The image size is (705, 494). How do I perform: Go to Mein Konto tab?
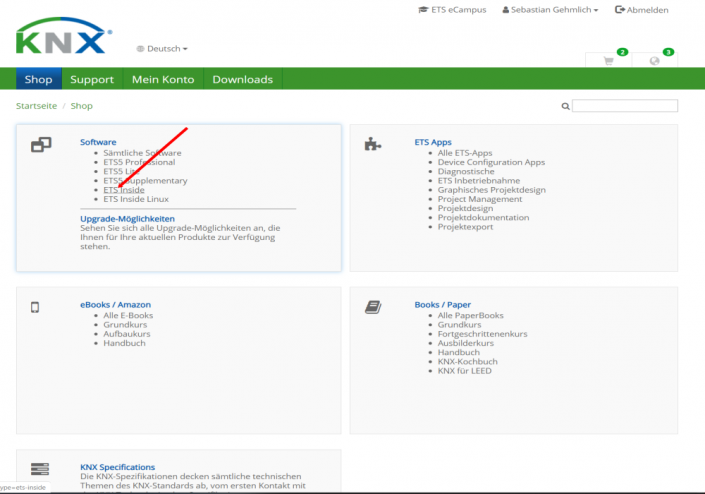pyautogui.click(x=163, y=79)
